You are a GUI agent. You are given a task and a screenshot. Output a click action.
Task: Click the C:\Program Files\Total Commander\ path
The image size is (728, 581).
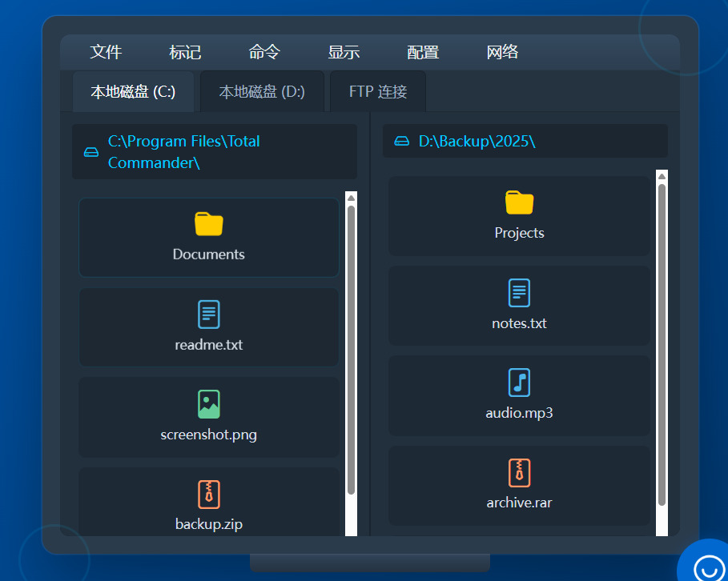184,152
